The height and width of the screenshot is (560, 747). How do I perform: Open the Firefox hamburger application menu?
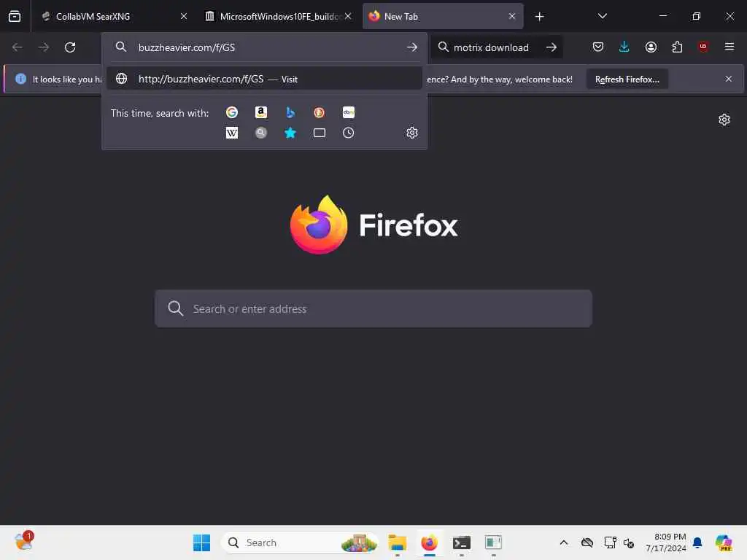click(729, 47)
